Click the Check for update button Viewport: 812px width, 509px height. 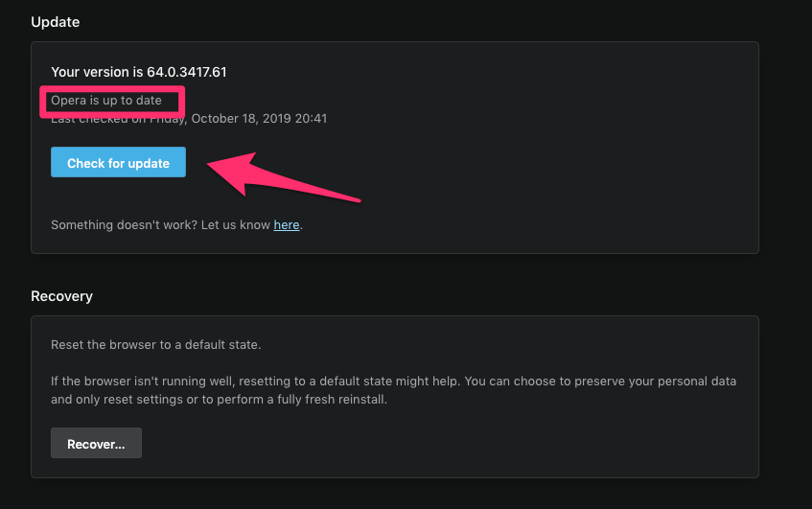118,163
